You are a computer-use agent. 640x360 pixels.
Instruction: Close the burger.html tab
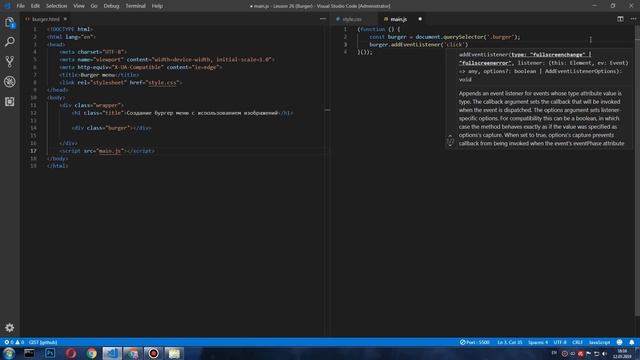pyautogui.click(x=65, y=19)
